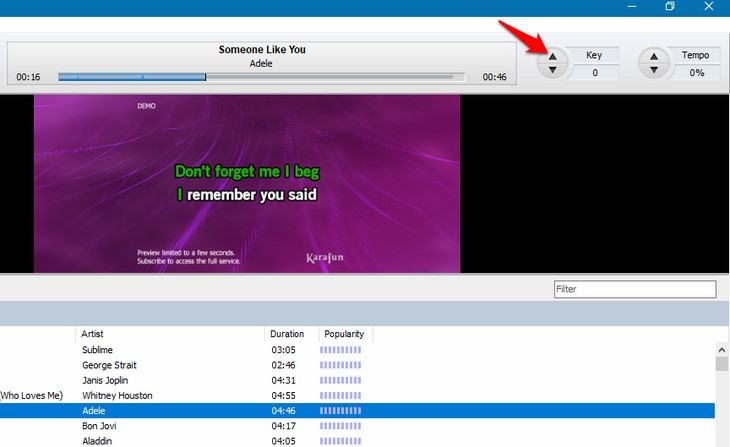Lower the Key with the down arrow
Screen dimensions: 730x447
[552, 70]
